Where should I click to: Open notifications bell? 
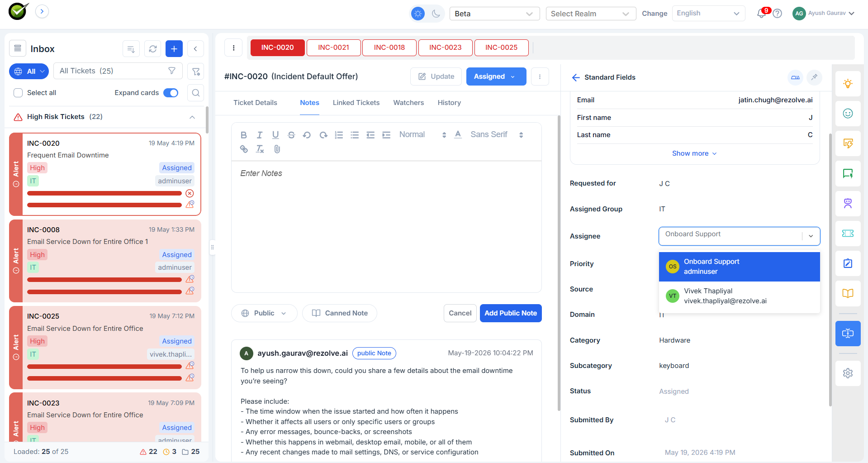coord(762,13)
